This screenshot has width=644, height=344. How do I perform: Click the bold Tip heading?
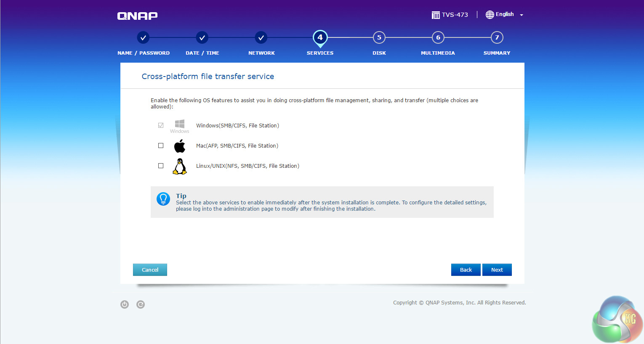pyautogui.click(x=181, y=196)
